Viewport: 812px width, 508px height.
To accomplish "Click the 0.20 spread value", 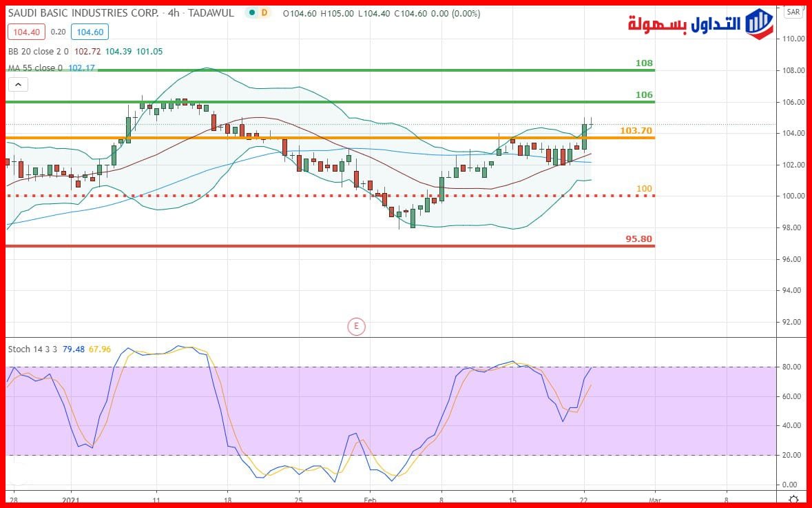I will (x=58, y=32).
